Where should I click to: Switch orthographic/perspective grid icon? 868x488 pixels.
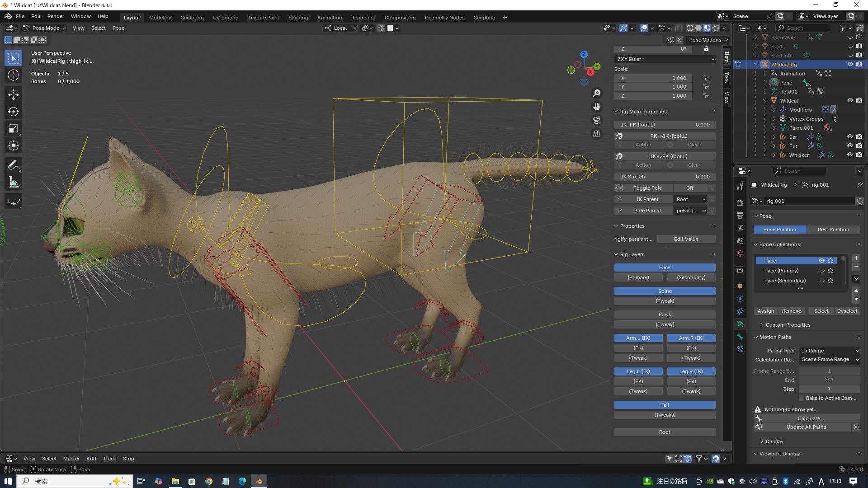[x=597, y=134]
